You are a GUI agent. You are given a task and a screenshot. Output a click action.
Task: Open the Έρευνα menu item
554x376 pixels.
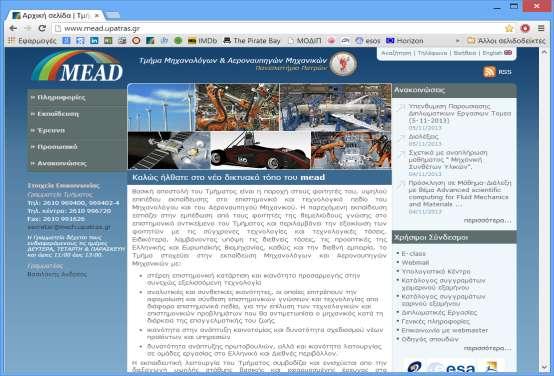pos(77,130)
